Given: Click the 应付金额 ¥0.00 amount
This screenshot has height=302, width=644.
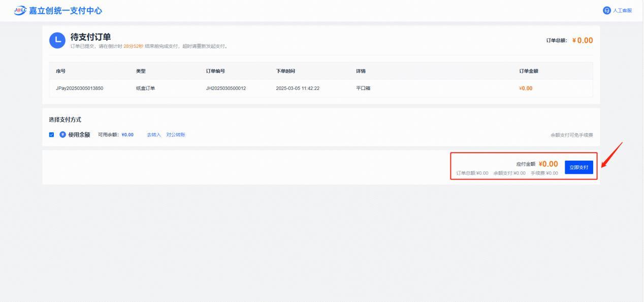Looking at the screenshot, I should tap(548, 164).
